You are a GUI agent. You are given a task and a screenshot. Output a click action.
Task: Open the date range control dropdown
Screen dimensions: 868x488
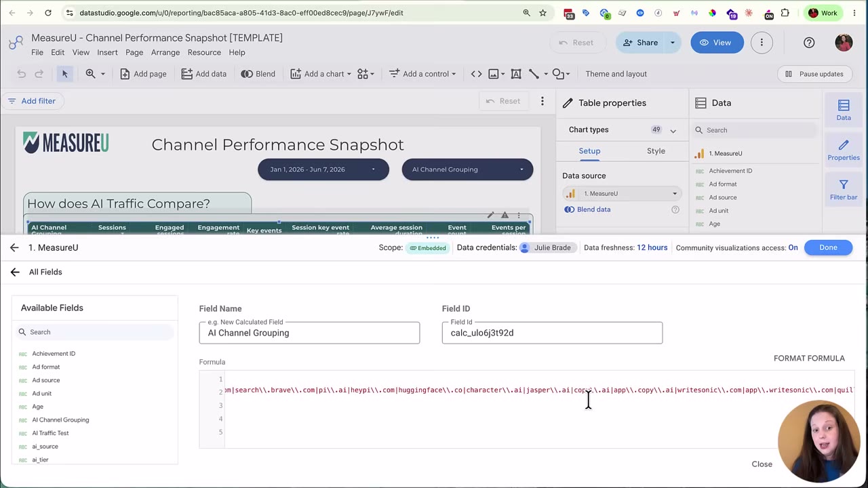pyautogui.click(x=323, y=169)
